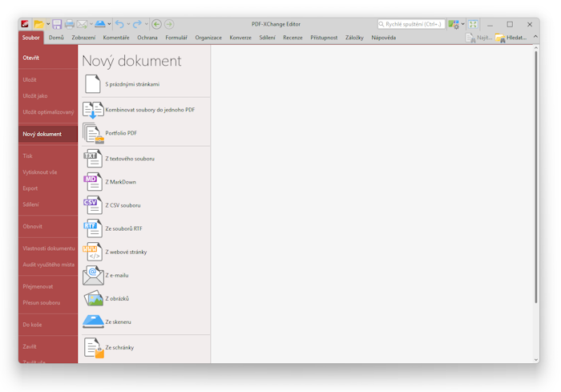The width and height of the screenshot is (561, 392).
Task: Select Nový dokument in the sidebar
Action: (48, 134)
